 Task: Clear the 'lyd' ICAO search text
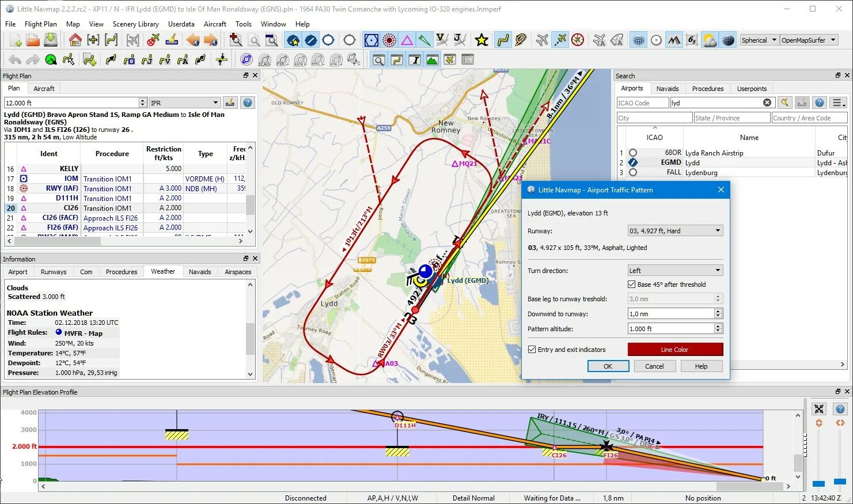pyautogui.click(x=767, y=103)
